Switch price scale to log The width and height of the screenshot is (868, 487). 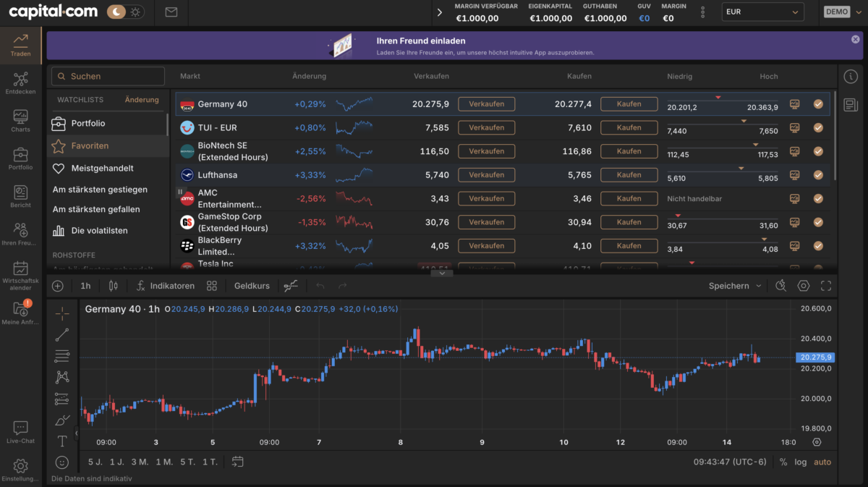801,462
